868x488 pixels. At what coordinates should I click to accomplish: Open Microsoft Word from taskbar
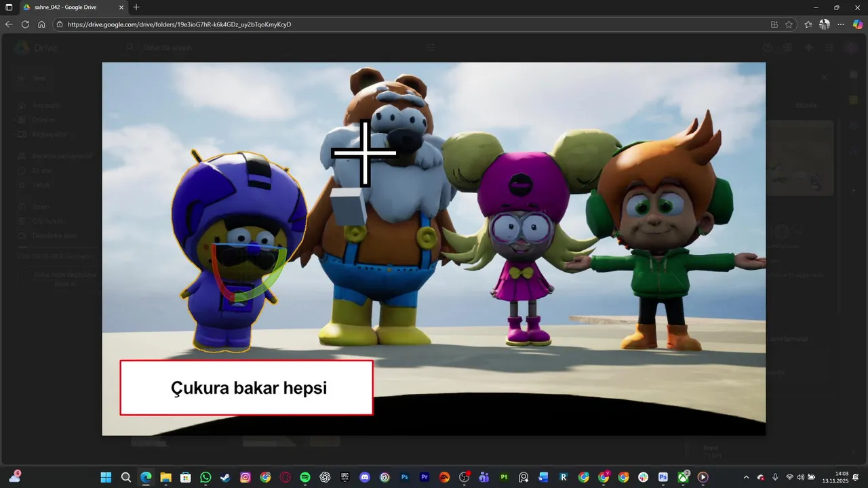[544, 477]
